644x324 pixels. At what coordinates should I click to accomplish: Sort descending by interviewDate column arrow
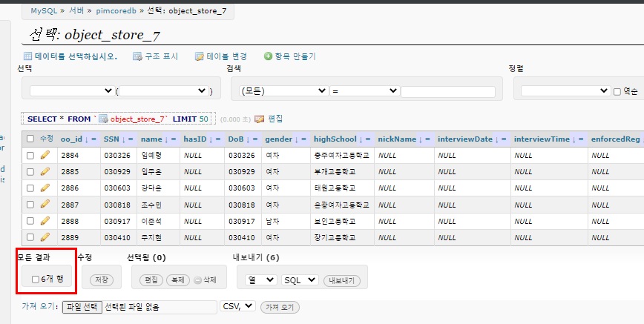click(x=497, y=139)
